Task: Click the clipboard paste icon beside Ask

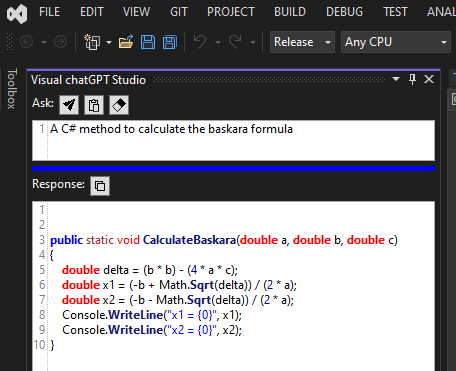Action: (x=94, y=105)
